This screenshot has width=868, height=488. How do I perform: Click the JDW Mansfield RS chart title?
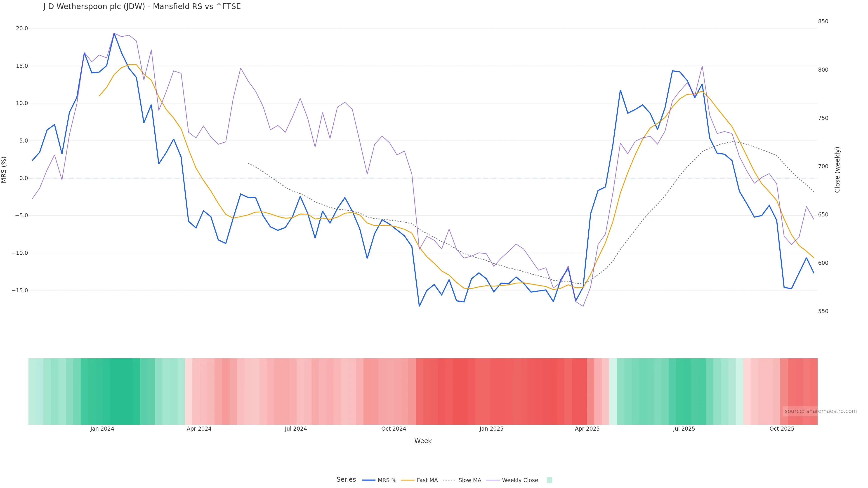pyautogui.click(x=142, y=7)
